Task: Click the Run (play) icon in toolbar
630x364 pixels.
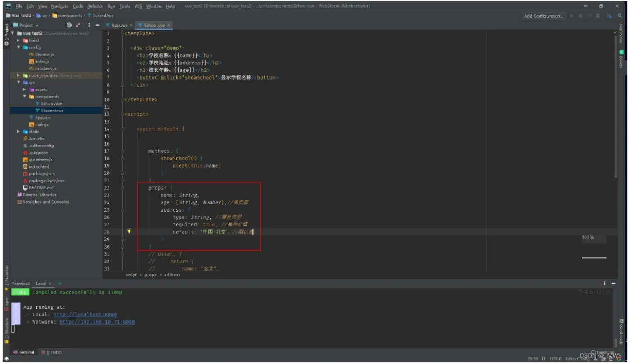Action: coord(572,16)
